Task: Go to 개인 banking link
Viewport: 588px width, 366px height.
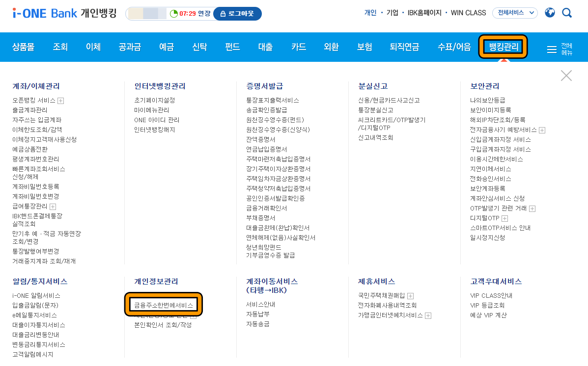Action: (x=370, y=13)
